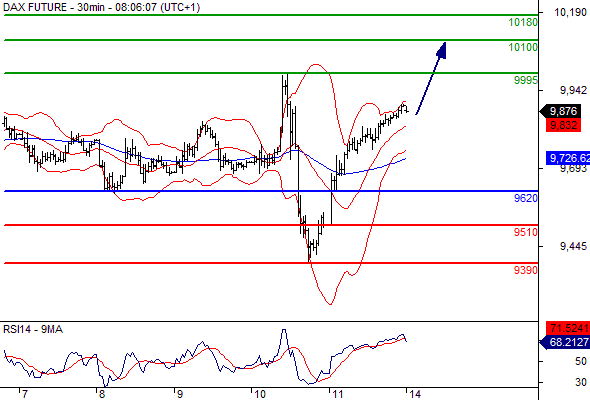Click the 10,190 price axis label
The image size is (590, 400).
pos(570,13)
